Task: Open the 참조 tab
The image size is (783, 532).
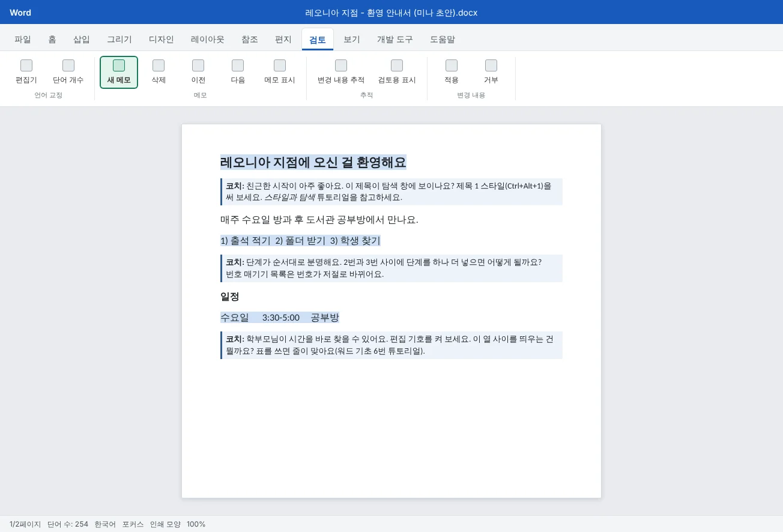Action: pos(250,40)
